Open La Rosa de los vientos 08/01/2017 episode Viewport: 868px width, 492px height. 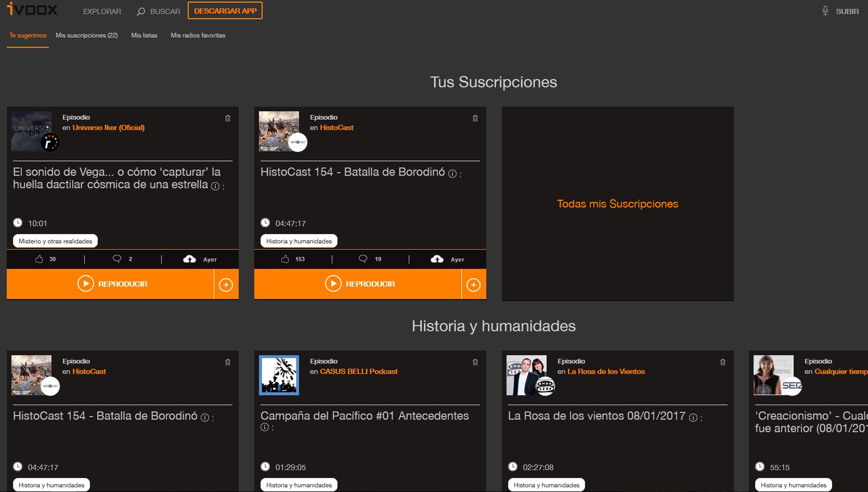(x=597, y=416)
